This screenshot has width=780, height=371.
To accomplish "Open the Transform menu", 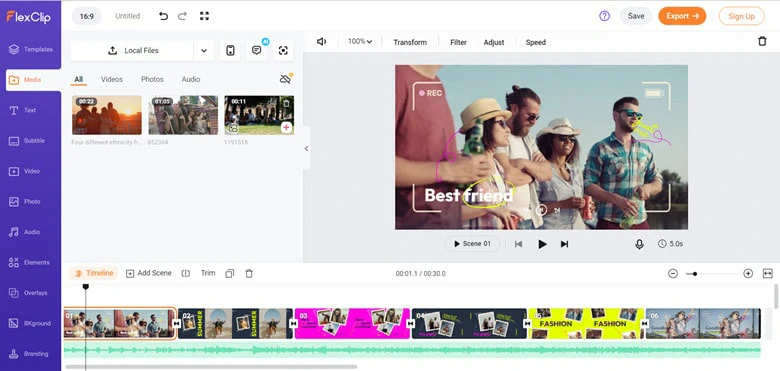I will click(x=410, y=42).
